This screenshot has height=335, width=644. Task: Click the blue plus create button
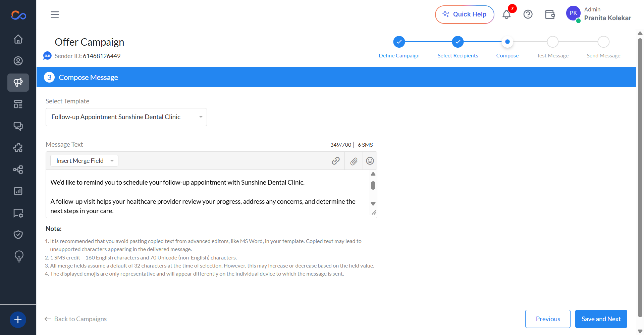[x=18, y=320]
